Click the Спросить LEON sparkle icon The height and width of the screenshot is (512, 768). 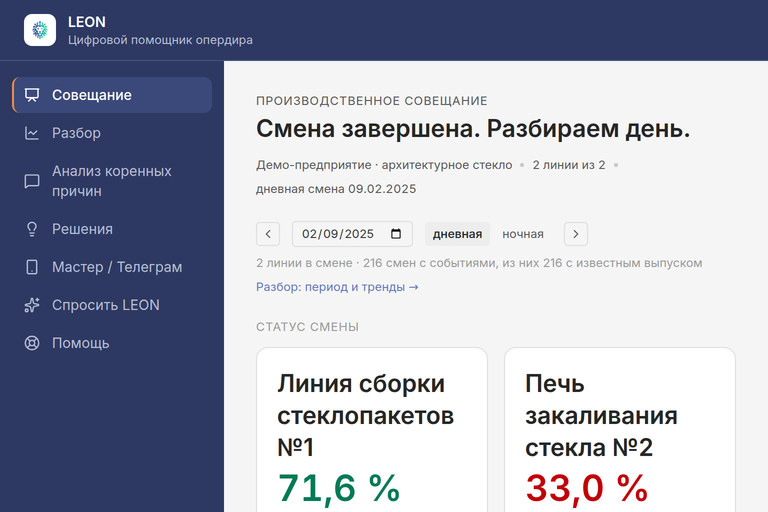(32, 305)
